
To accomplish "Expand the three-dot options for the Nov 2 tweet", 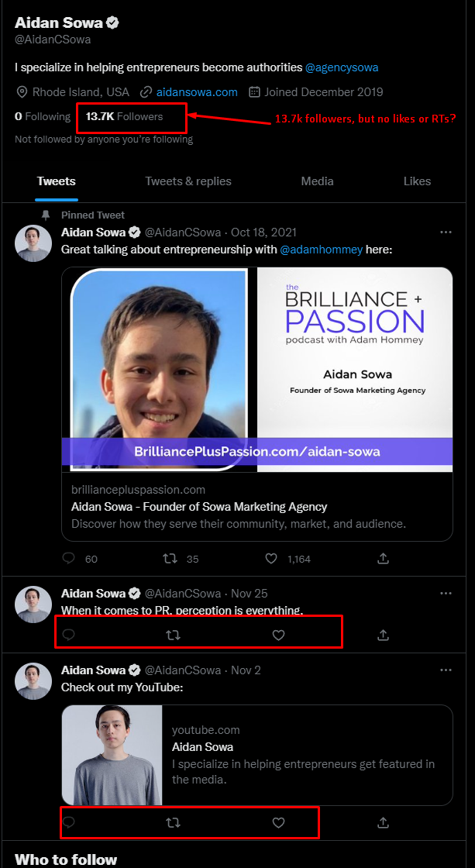I will point(446,670).
